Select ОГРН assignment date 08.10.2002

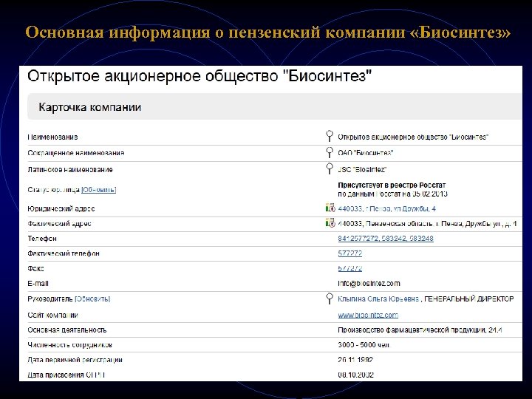coord(355,375)
